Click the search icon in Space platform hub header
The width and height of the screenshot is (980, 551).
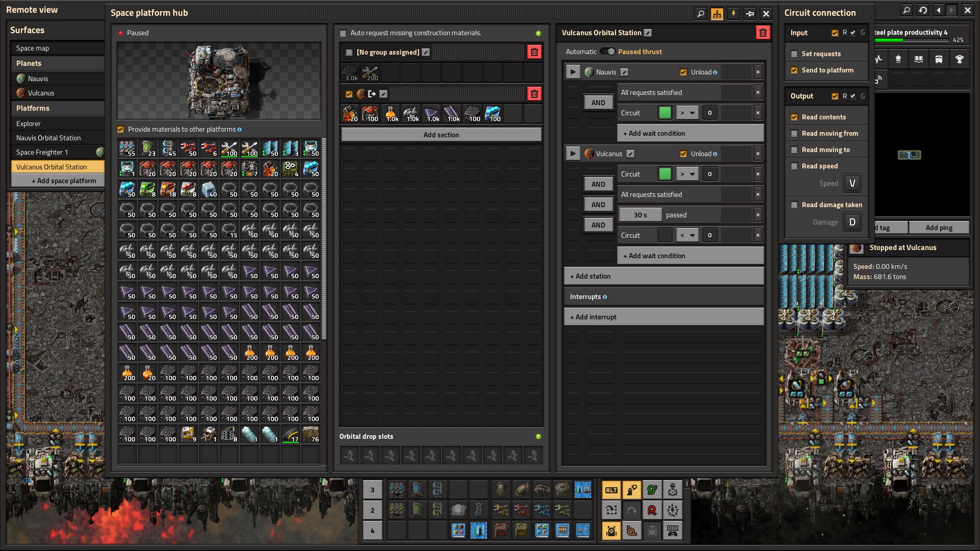point(701,14)
